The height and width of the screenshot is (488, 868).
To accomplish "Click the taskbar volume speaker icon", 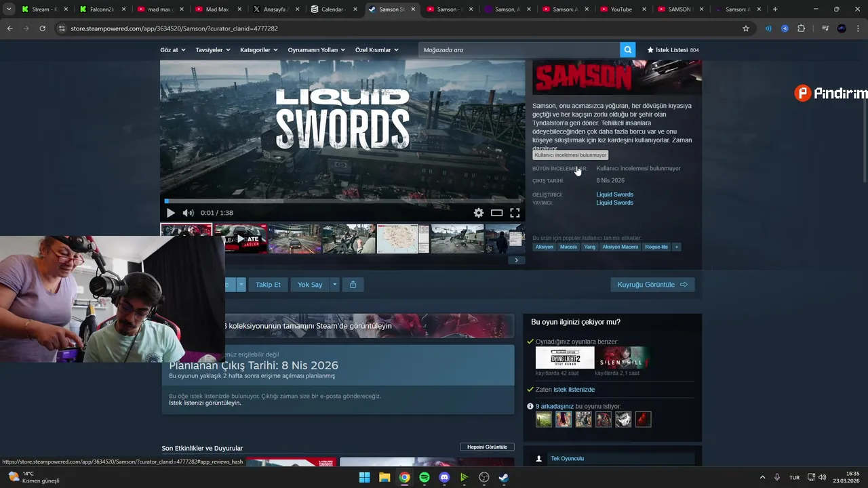I will 822,477.
